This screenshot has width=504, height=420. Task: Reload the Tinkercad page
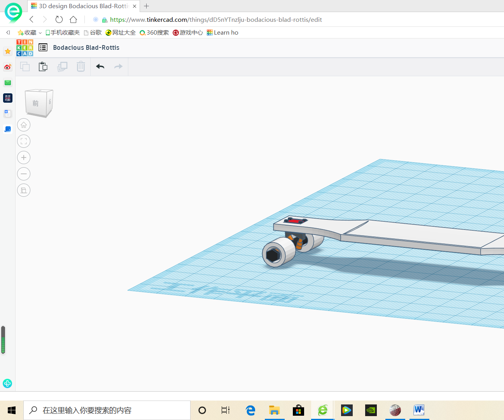59,19
